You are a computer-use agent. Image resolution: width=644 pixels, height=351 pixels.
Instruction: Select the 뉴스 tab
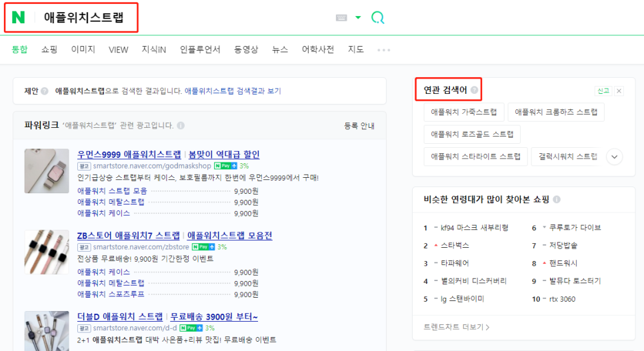point(280,50)
